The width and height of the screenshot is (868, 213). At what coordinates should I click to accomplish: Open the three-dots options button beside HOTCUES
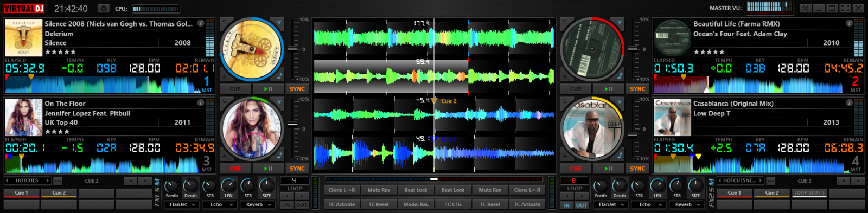[x=58, y=180]
